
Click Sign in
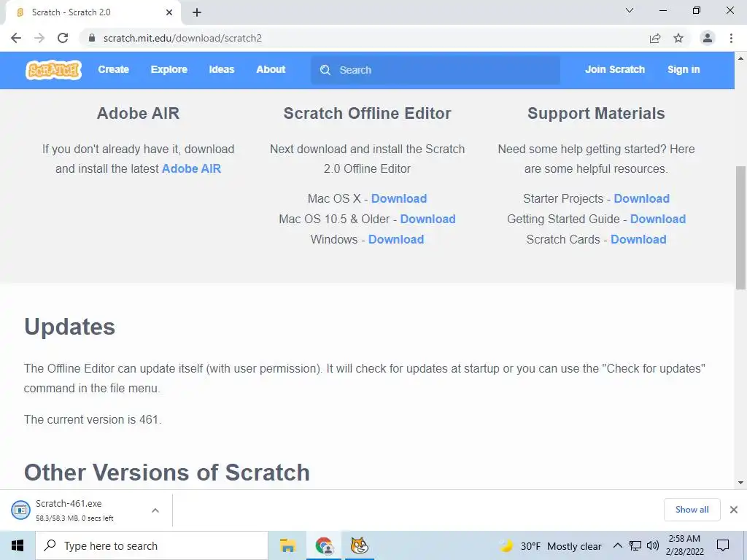(683, 69)
